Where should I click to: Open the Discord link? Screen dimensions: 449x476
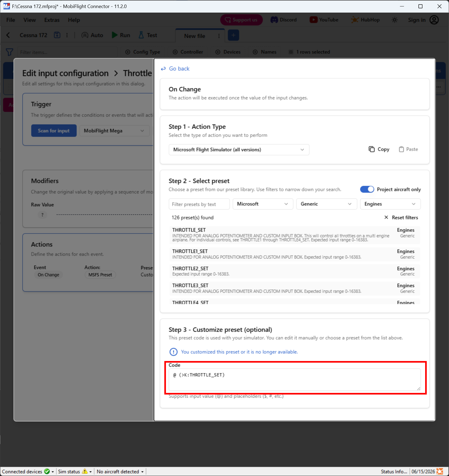tap(284, 20)
